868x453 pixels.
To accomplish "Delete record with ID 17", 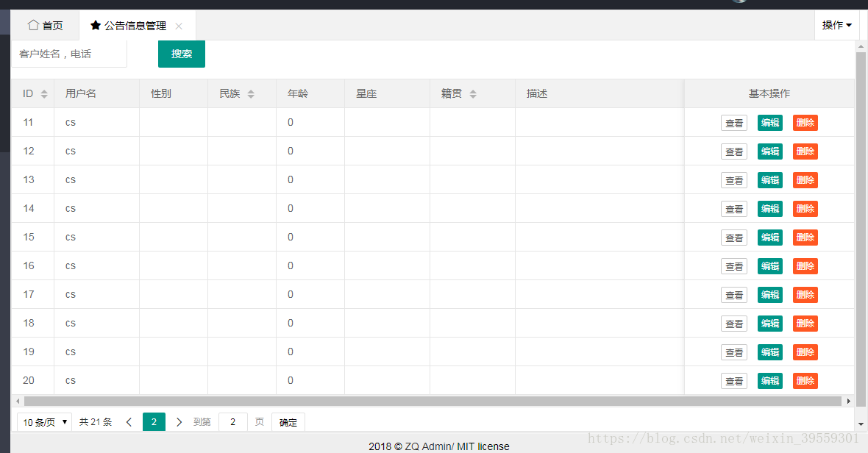I will 805,296.
